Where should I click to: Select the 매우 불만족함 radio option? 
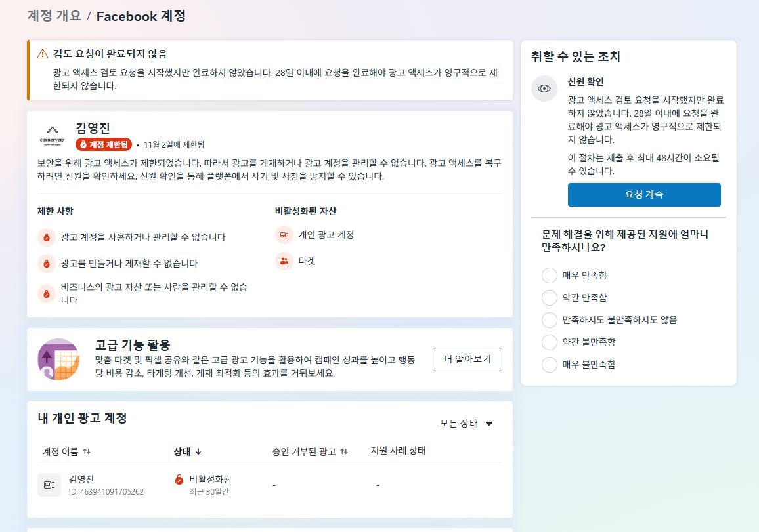pos(549,365)
